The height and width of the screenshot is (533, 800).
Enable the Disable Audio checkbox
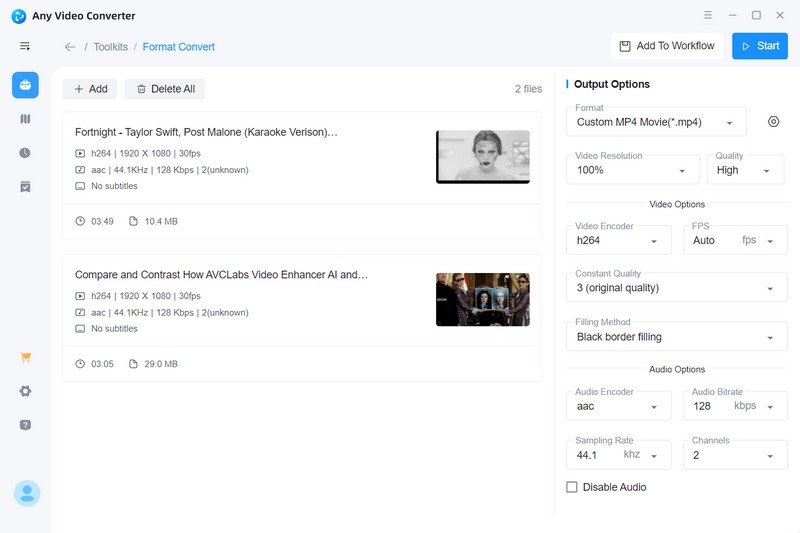click(x=572, y=487)
